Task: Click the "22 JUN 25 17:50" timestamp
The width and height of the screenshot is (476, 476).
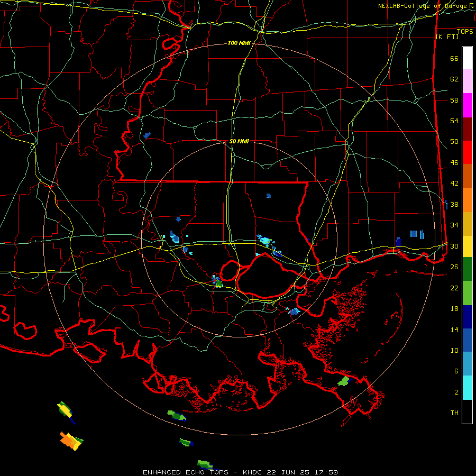Action: coord(302,472)
